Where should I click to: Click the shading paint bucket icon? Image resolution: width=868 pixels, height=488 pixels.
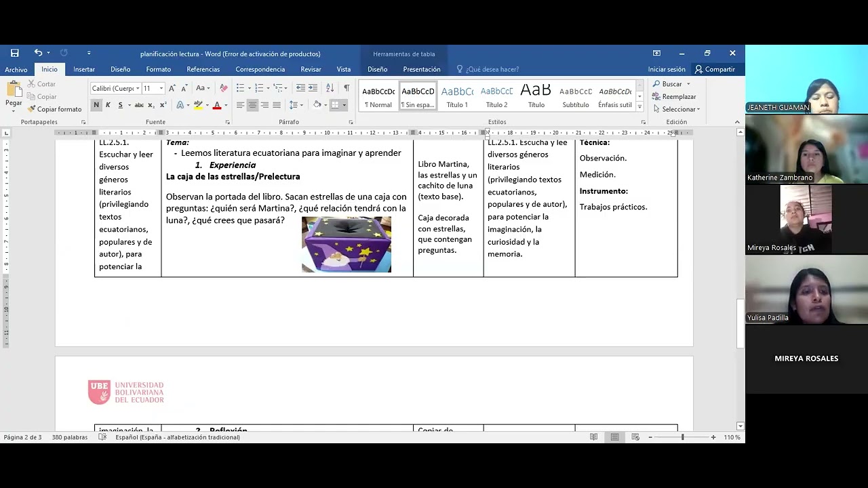(x=317, y=105)
